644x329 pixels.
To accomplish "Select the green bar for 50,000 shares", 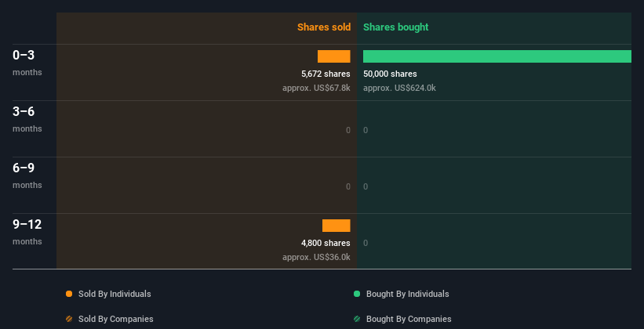I will tap(497, 56).
